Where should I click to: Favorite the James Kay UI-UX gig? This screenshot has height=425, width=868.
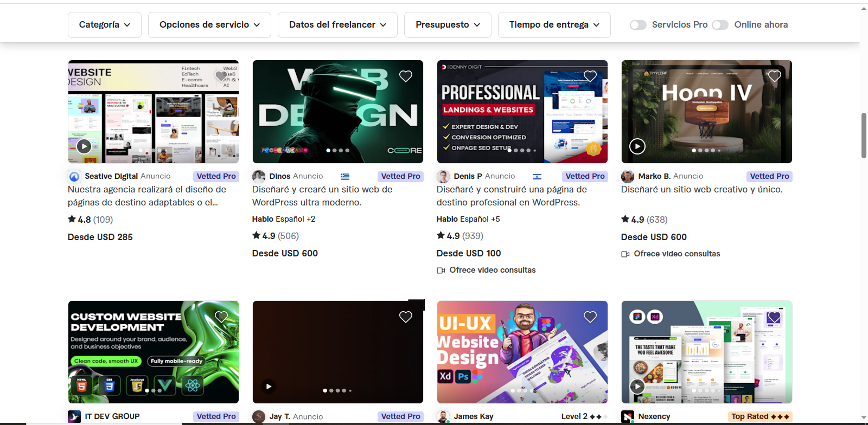pos(590,317)
